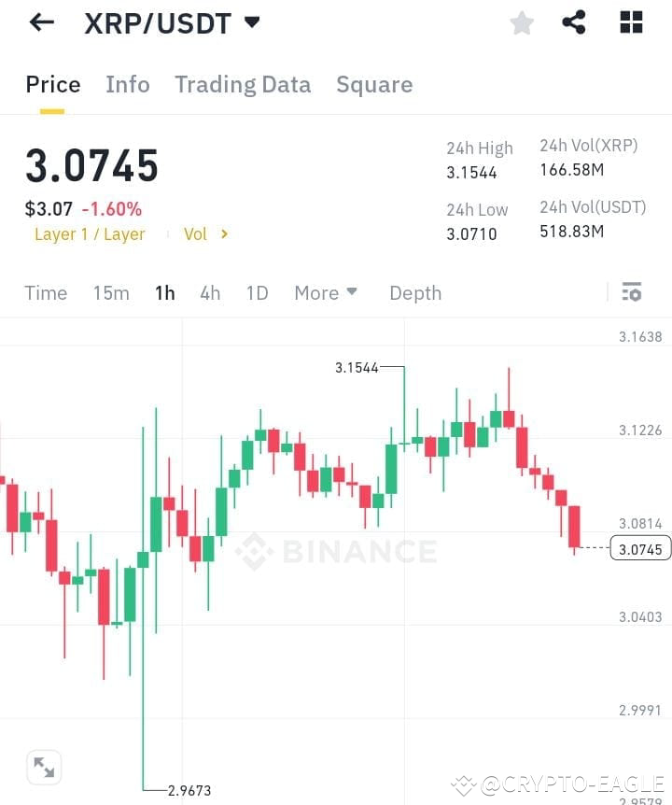
Task: Toggle the favorite star for XRP/USDT
Action: [x=521, y=22]
